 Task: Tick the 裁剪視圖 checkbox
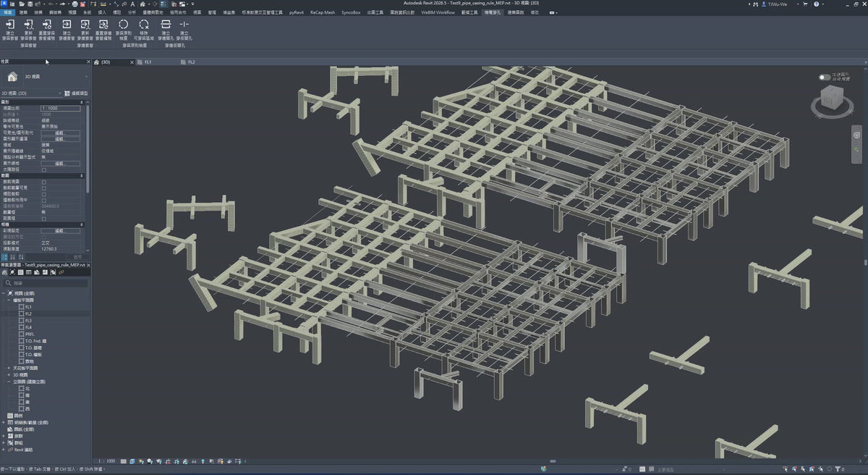44,182
